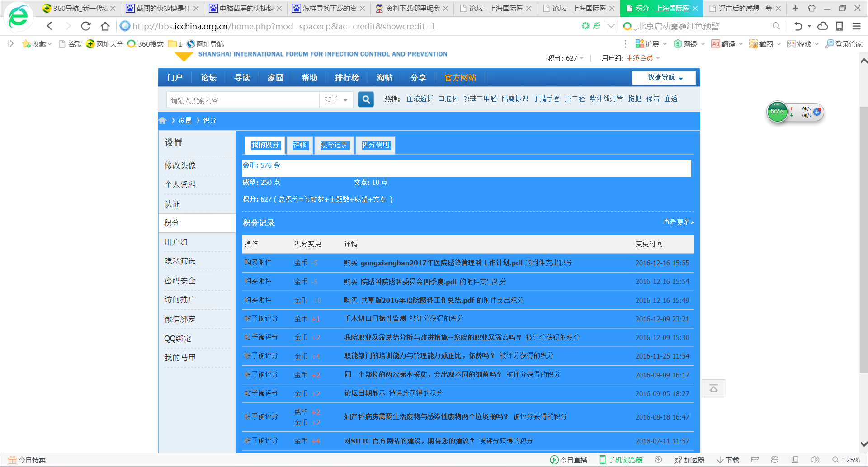Open the 论坛 menu item
This screenshot has height=467, width=868.
[x=208, y=77]
